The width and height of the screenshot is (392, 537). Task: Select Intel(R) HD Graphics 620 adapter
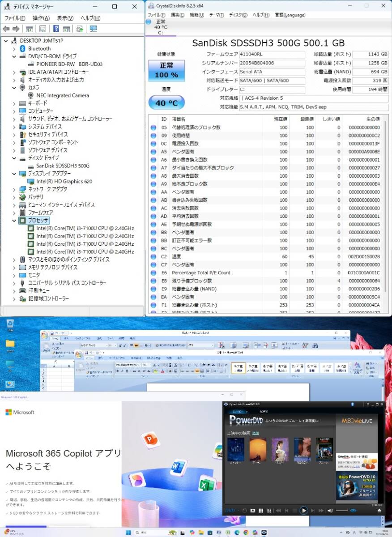click(x=64, y=181)
